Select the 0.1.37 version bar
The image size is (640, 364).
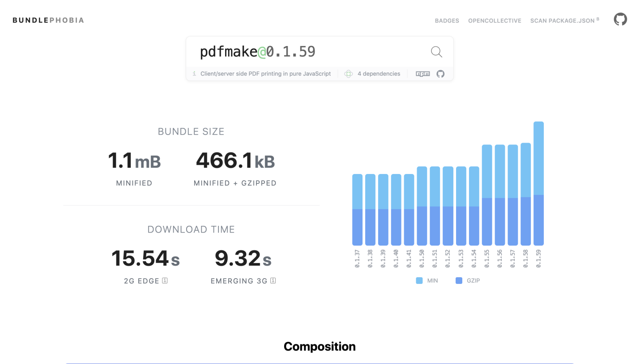(x=357, y=210)
